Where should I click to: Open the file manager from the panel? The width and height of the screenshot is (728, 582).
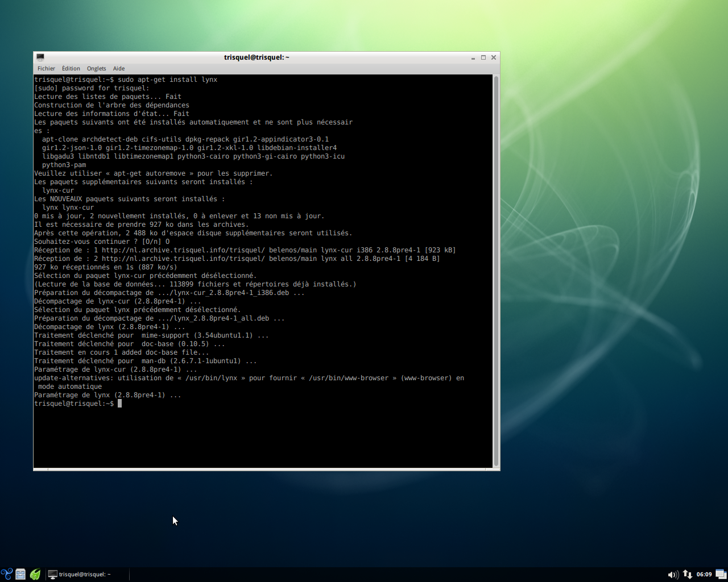[20, 574]
